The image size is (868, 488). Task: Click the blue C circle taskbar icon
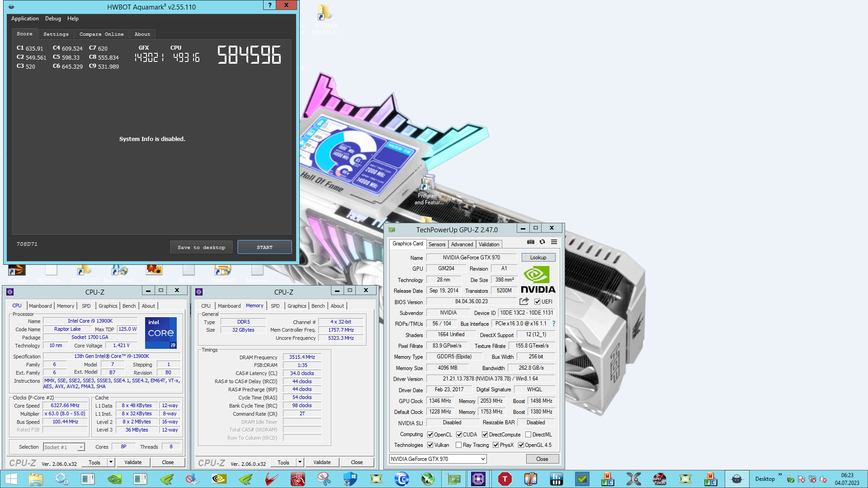(x=401, y=479)
